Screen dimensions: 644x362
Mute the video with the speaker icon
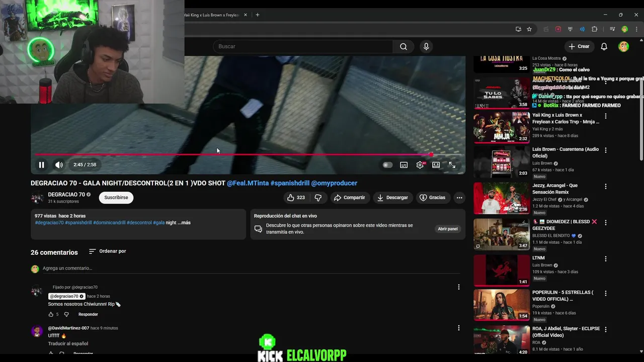coord(59,165)
